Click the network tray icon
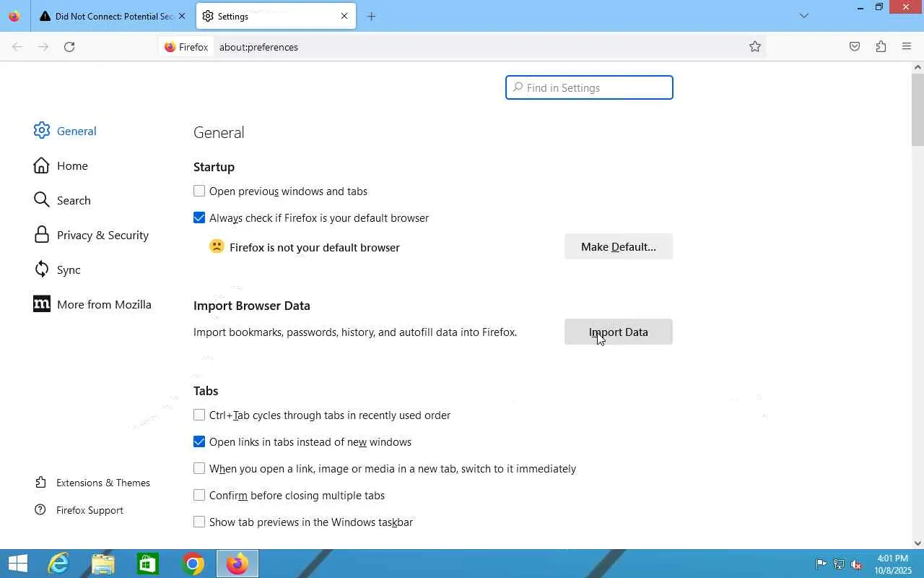The width and height of the screenshot is (924, 578). click(x=839, y=564)
